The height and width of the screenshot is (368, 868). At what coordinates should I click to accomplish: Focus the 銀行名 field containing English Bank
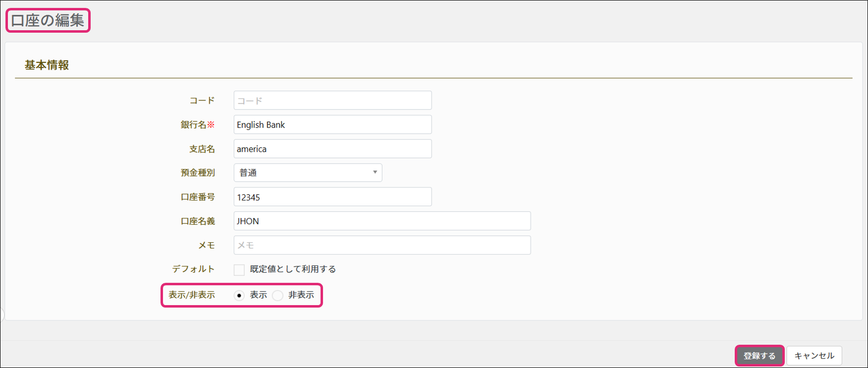(332, 125)
